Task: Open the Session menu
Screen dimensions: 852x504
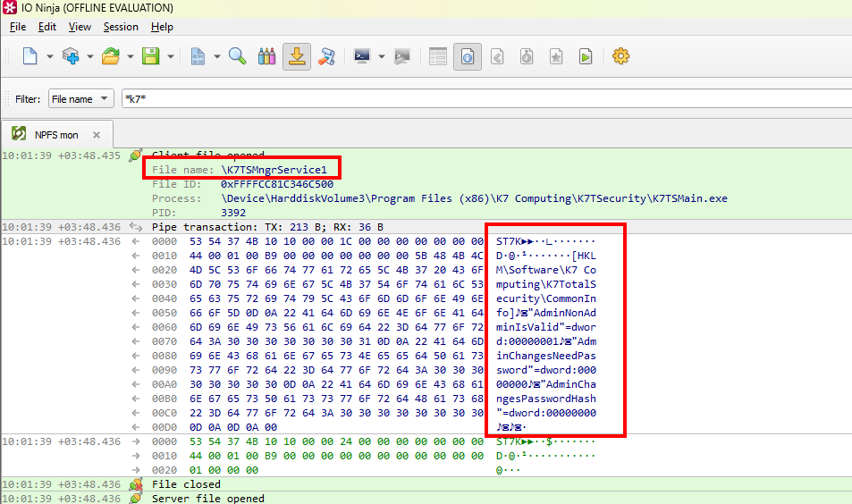Action: pyautogui.click(x=121, y=27)
